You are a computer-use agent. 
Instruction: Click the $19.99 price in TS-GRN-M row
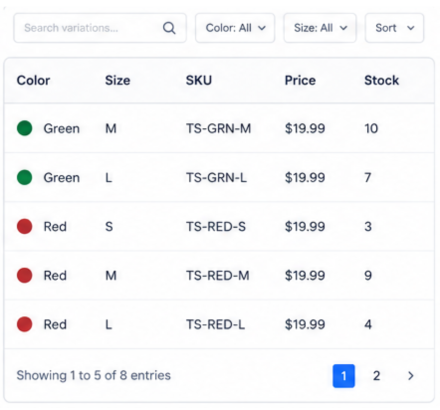(x=305, y=128)
